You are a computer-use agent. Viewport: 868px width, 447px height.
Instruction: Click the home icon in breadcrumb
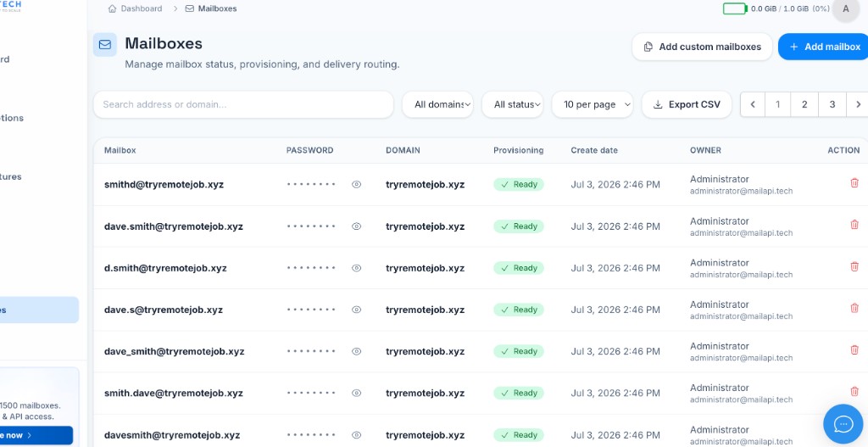[113, 8]
